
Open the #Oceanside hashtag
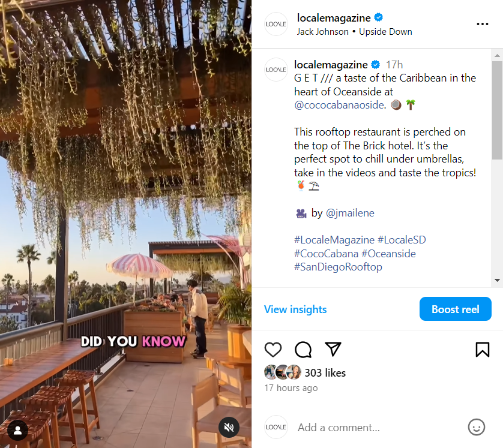point(388,254)
